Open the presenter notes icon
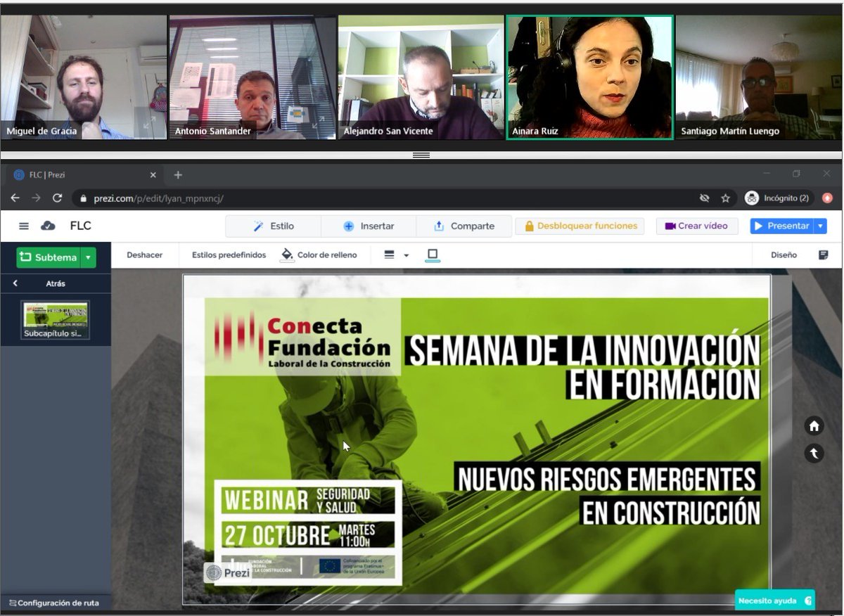844x616 pixels. pyautogui.click(x=824, y=255)
